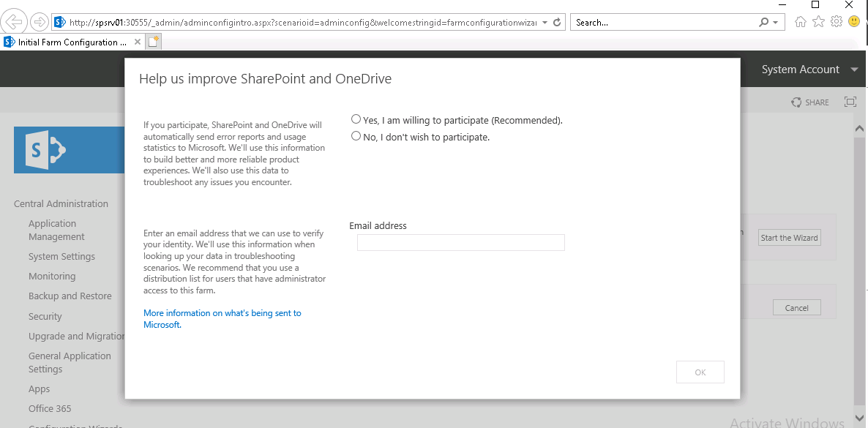Click the SHARE icon
The width and height of the screenshot is (868, 428).
click(x=810, y=102)
